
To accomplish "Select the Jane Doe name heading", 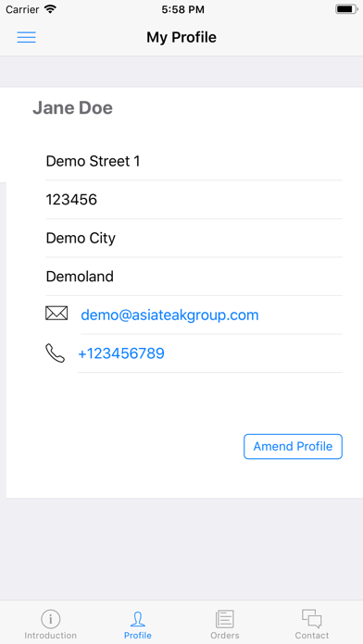I will 73,108.
